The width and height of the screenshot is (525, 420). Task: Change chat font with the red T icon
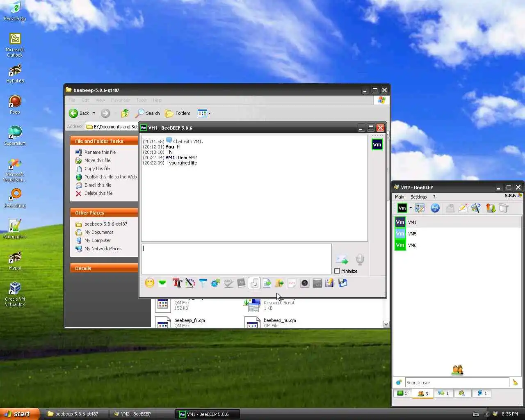pos(177,283)
